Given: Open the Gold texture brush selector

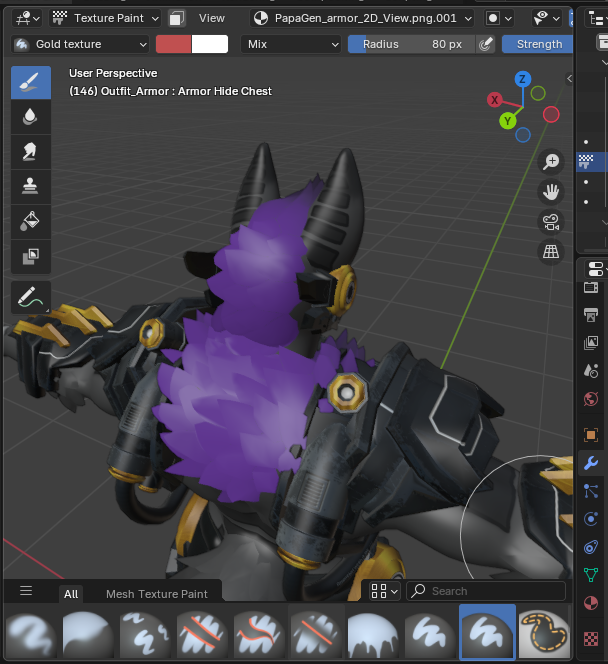Looking at the screenshot, I should pos(80,44).
